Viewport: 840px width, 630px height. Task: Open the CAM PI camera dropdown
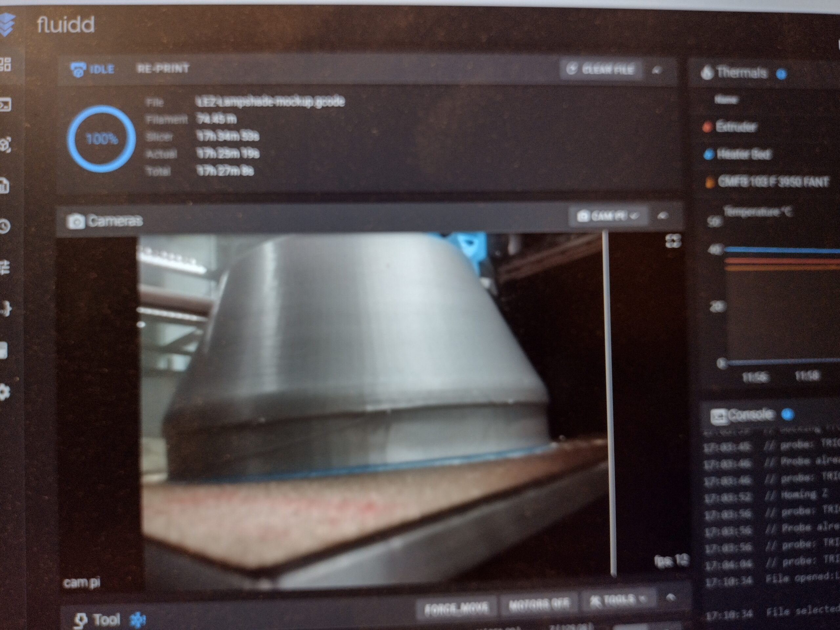pos(607,216)
